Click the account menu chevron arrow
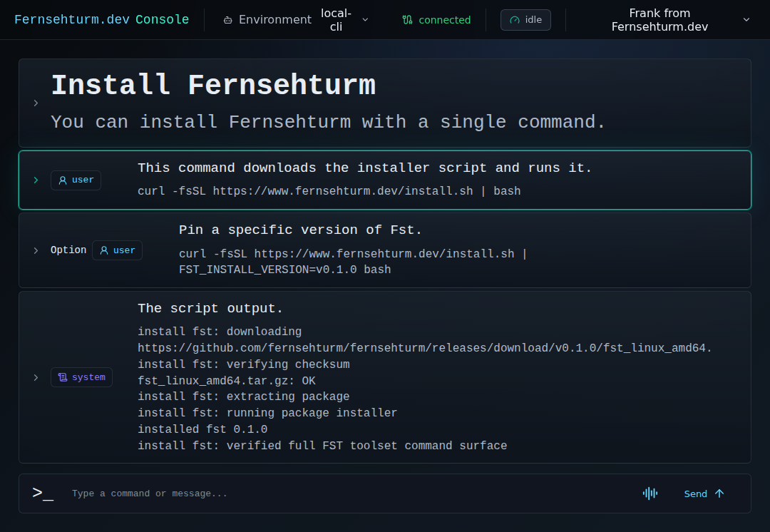 [x=746, y=20]
